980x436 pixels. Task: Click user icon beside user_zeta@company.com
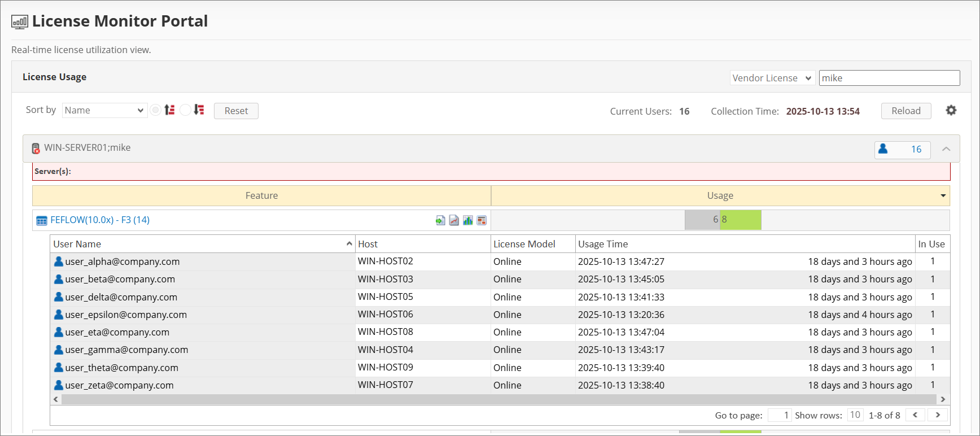click(x=59, y=385)
